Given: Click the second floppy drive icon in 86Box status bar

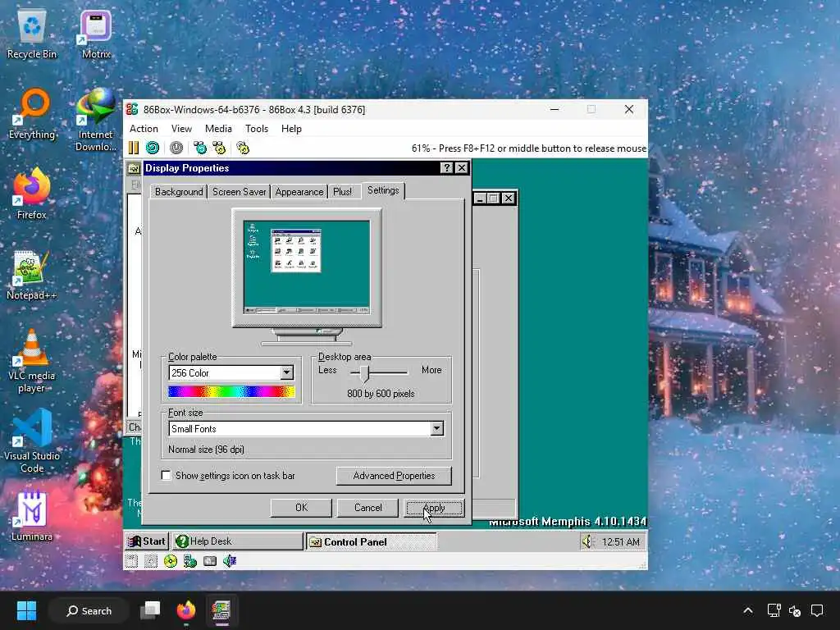Looking at the screenshot, I should [151, 561].
